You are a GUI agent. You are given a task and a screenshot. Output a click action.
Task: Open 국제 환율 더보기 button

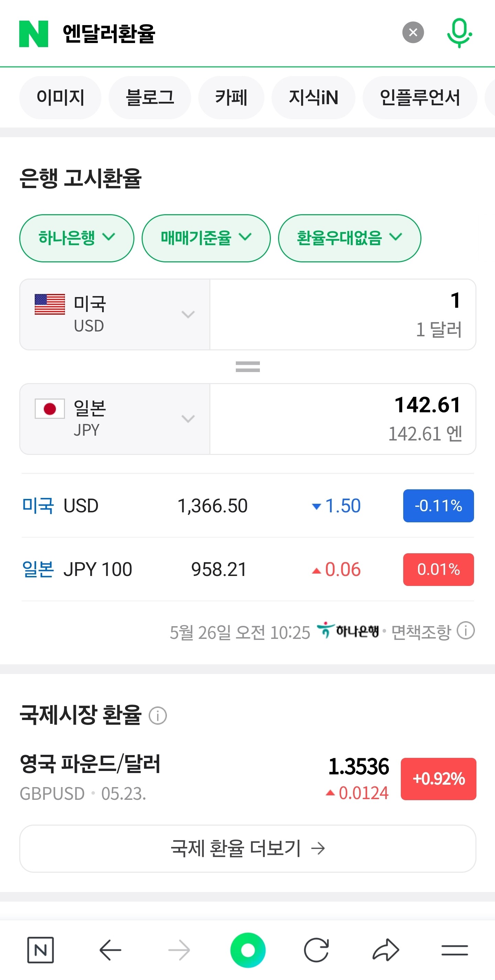point(248,848)
